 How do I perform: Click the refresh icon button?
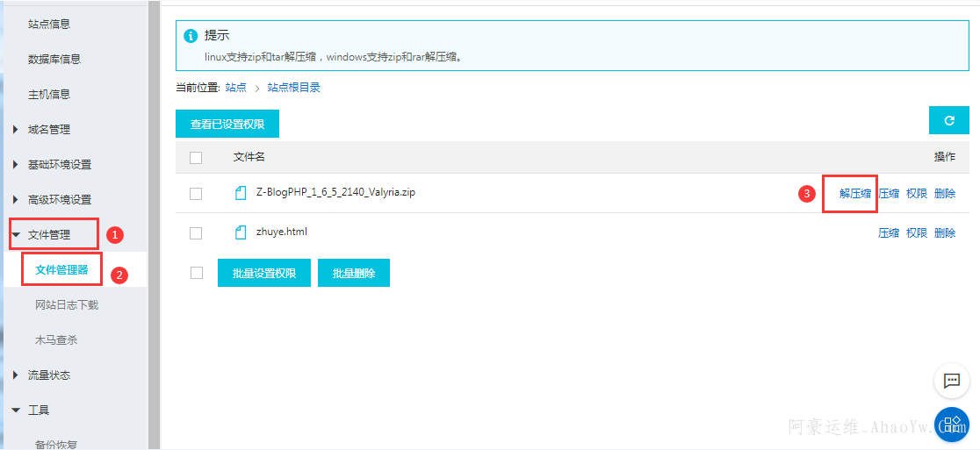click(948, 120)
